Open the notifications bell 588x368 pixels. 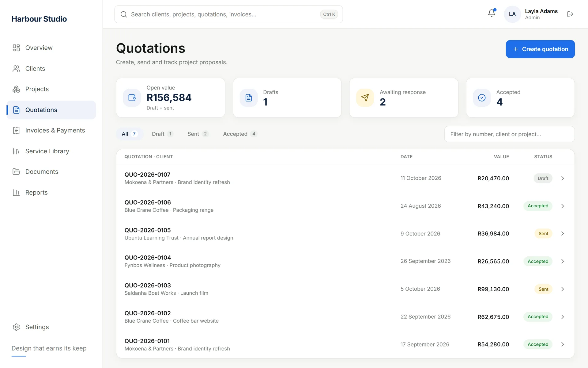click(x=492, y=13)
